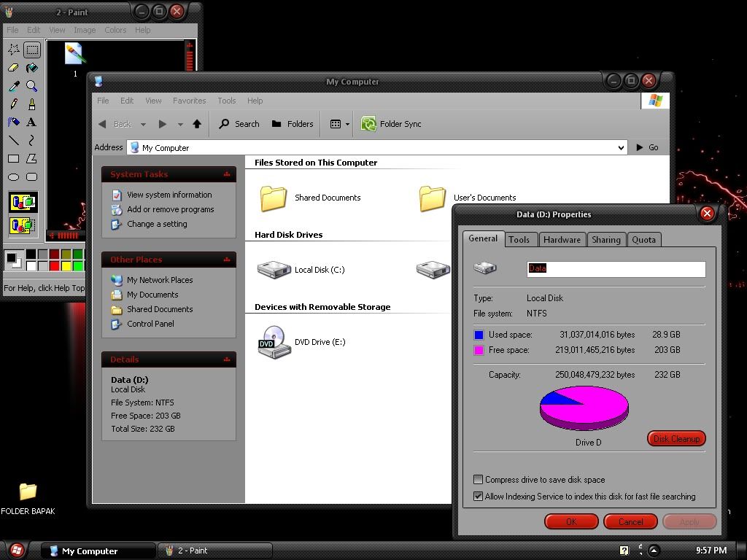Check Compress drive to save disk space

pos(478,480)
